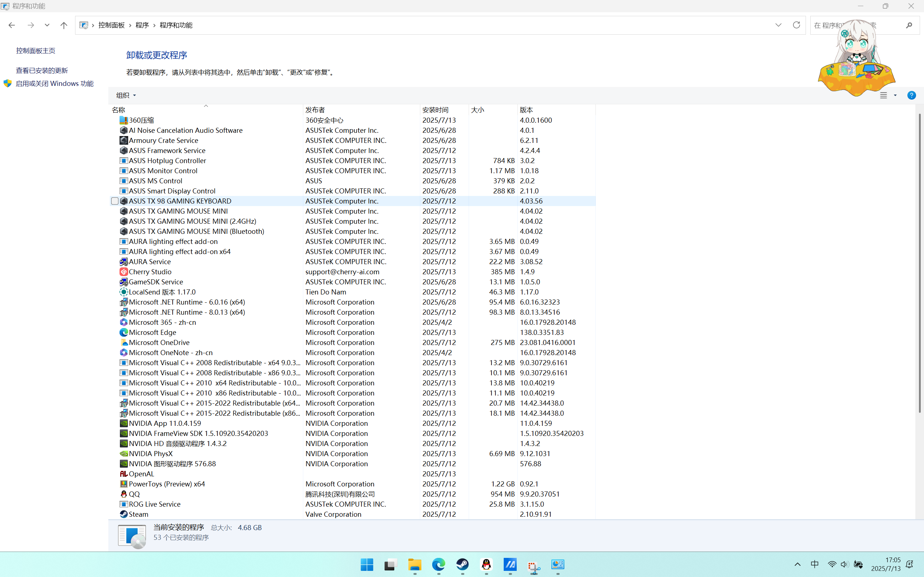924x577 pixels.
Task: Select ASUS TX GAMING MOUSE MINI (Bluetooth)
Action: [352, 231]
